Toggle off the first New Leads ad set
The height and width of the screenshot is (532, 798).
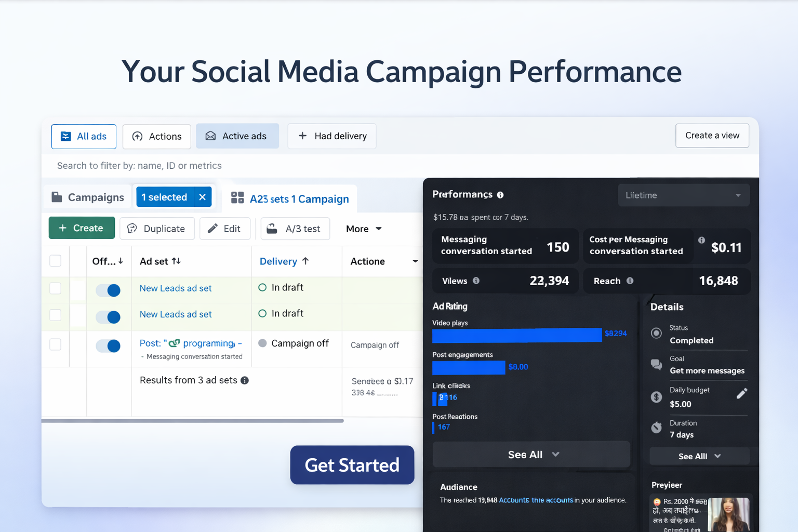pos(108,290)
